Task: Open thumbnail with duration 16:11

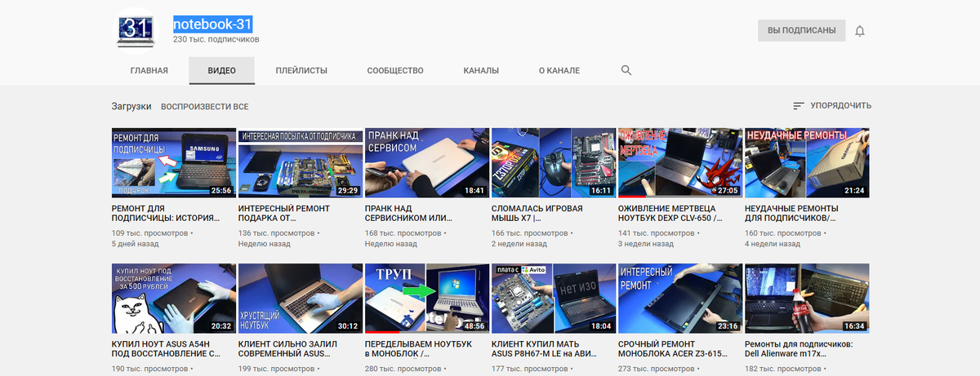Action: 554,162
